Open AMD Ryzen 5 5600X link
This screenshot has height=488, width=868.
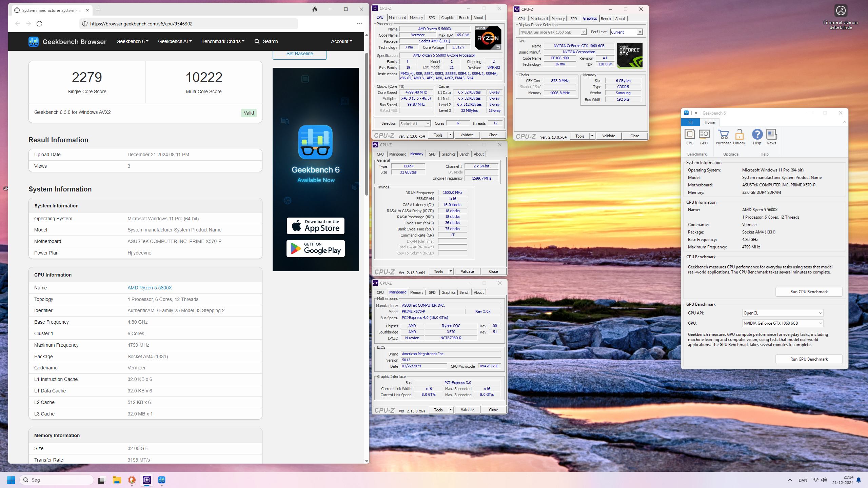point(150,288)
